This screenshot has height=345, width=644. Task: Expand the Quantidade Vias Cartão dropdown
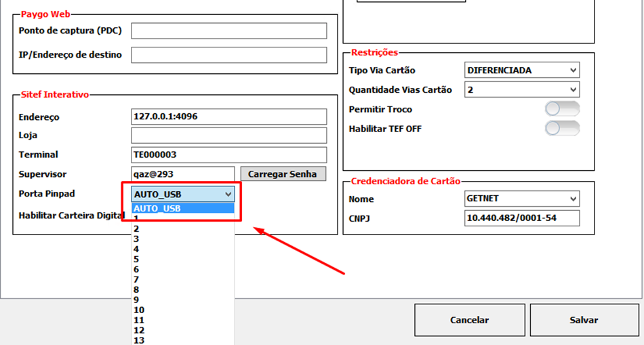pyautogui.click(x=522, y=89)
